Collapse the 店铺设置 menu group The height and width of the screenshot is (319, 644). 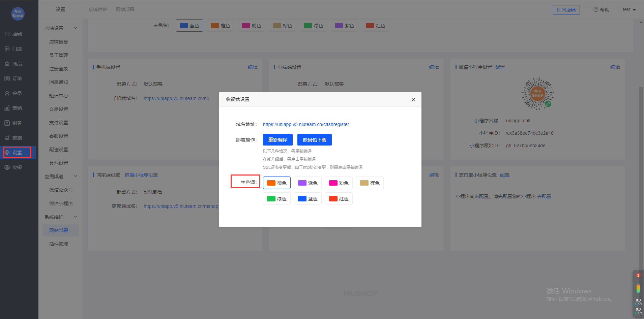point(76,28)
